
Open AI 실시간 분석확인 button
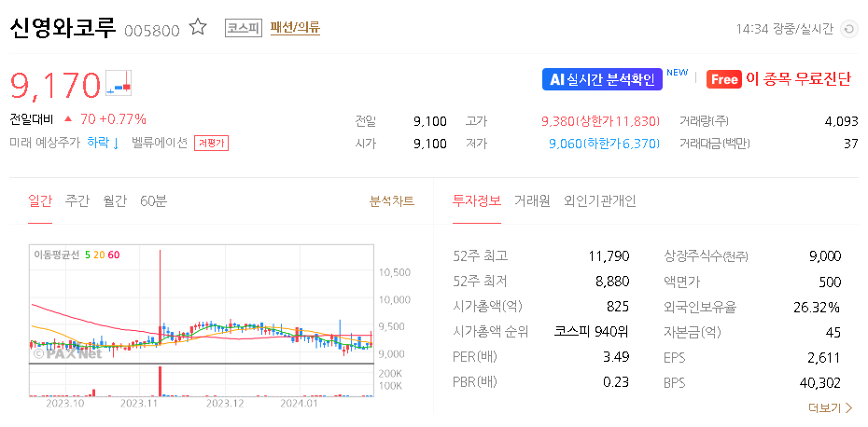tap(602, 79)
